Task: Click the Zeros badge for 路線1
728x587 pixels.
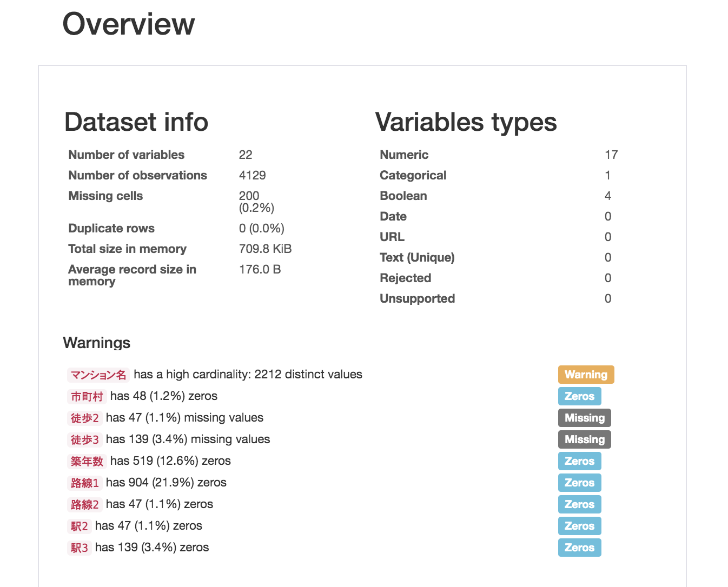Action: pyautogui.click(x=579, y=483)
